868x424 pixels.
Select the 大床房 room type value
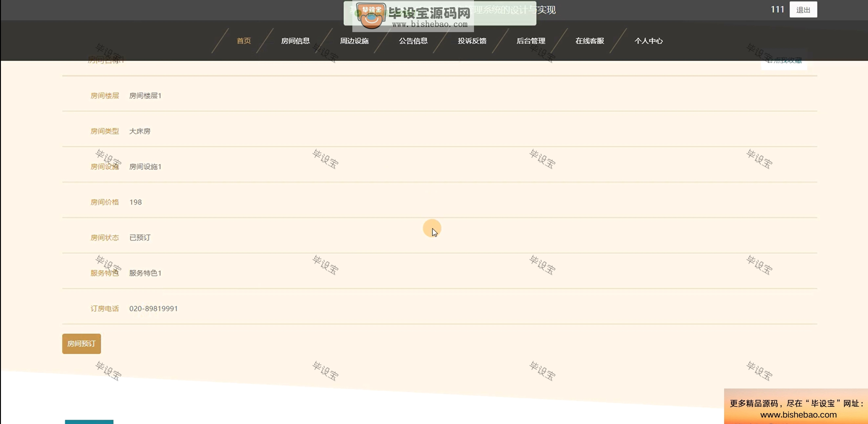tap(140, 131)
